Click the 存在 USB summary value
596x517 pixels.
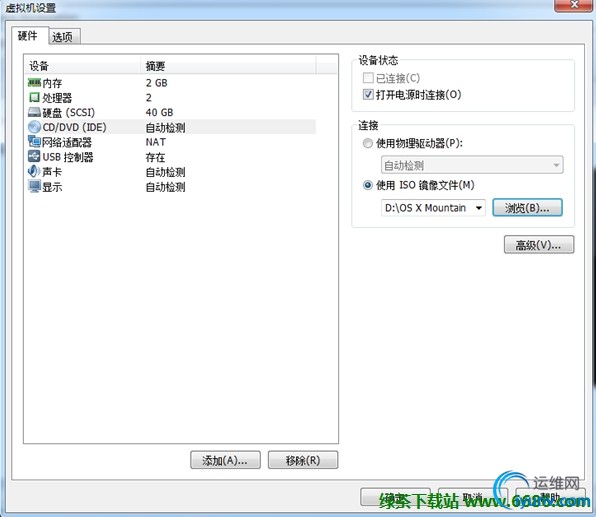tap(155, 157)
